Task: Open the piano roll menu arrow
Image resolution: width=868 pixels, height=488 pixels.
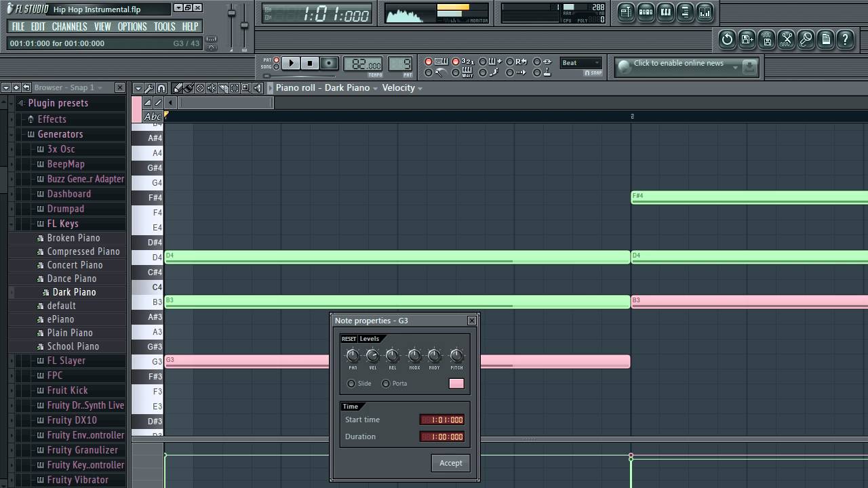Action: point(138,88)
